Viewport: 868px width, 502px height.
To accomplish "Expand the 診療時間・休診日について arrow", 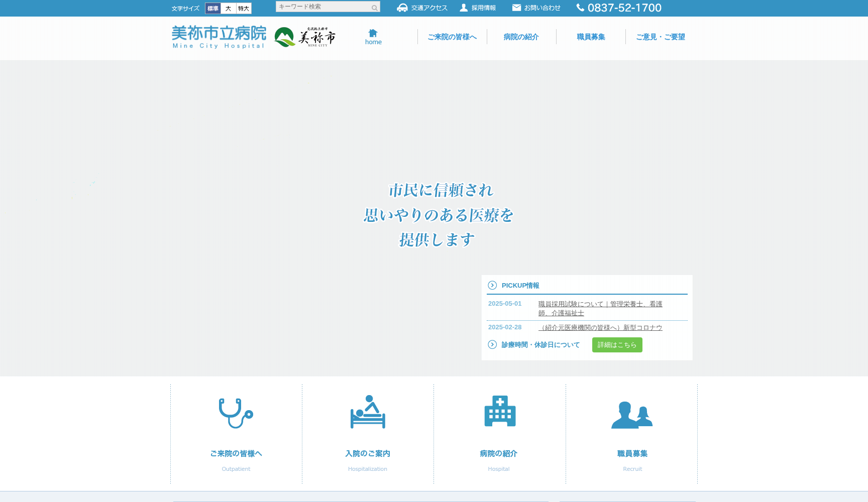I will 492,344.
